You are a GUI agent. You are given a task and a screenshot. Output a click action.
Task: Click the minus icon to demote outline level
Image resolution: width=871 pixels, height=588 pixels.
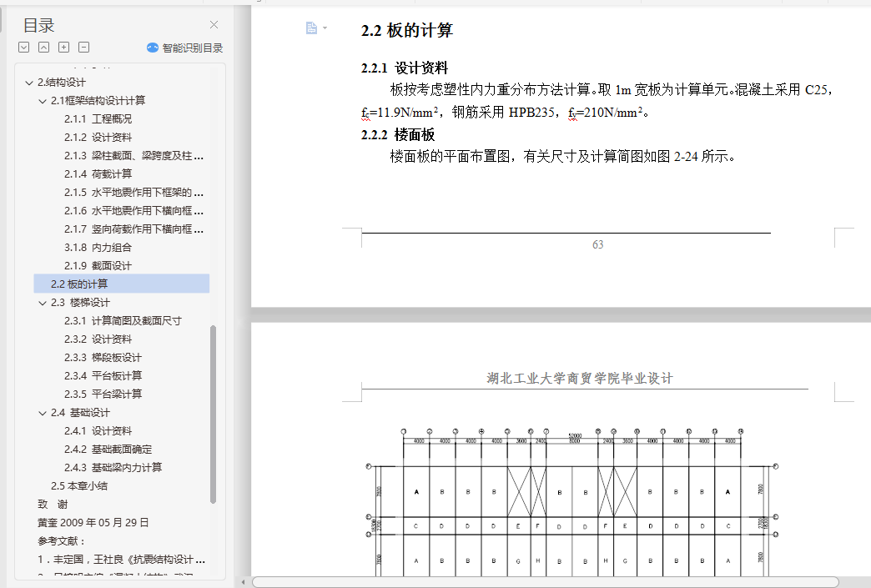point(84,48)
